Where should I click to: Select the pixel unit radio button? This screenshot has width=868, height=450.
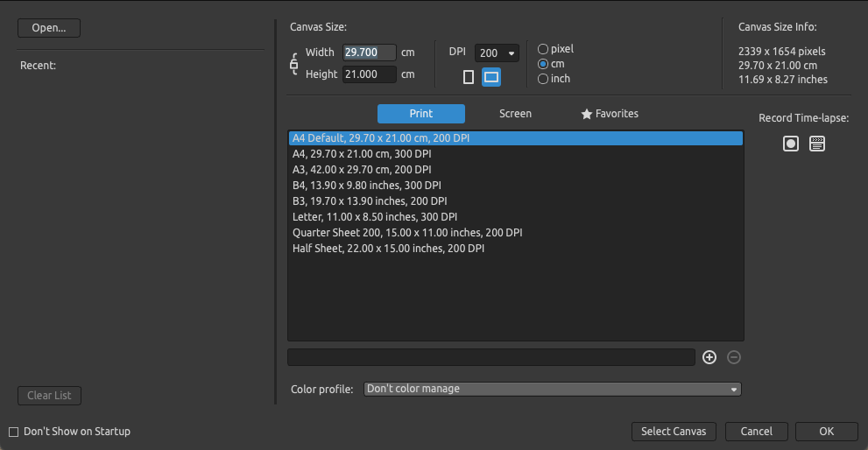pos(543,49)
